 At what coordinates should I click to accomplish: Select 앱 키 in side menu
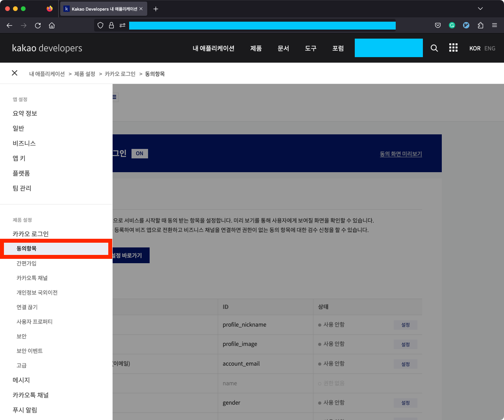tap(19, 158)
